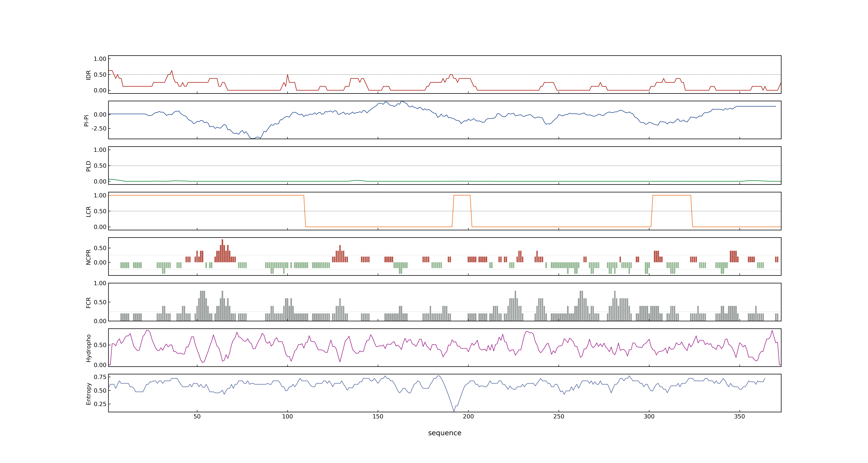Click the 0.50 tick on Entropy axis
This screenshot has width=868, height=463.
100,390
